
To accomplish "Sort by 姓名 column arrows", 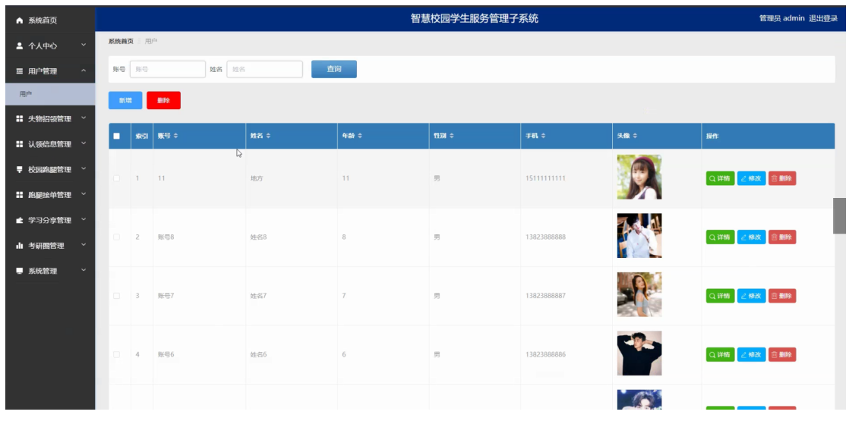I will pyautogui.click(x=268, y=136).
